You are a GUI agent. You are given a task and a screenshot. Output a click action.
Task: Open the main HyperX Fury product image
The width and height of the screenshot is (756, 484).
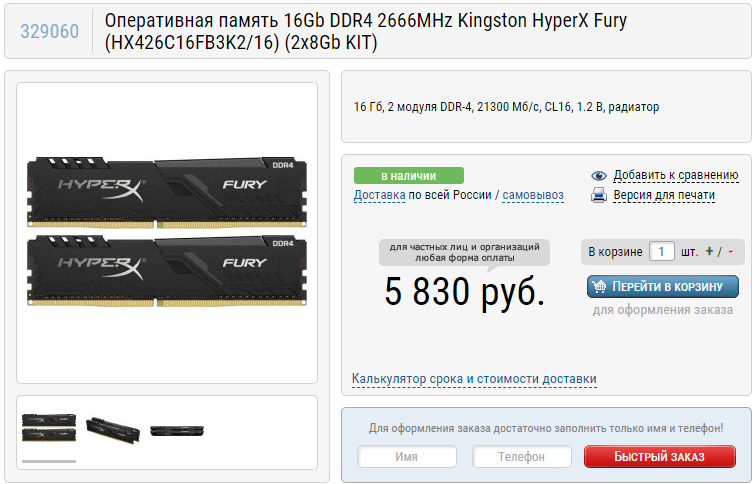(167, 232)
